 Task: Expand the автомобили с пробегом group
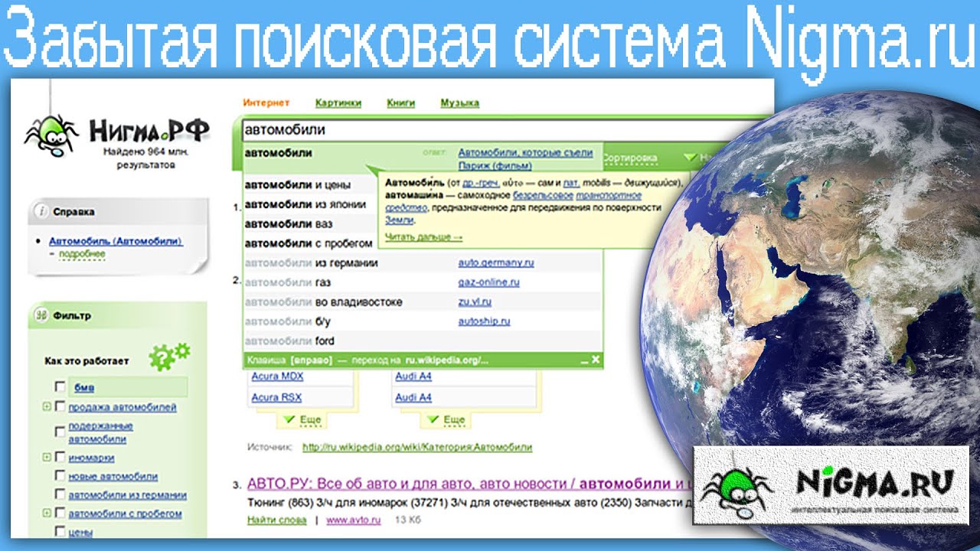[x=47, y=514]
